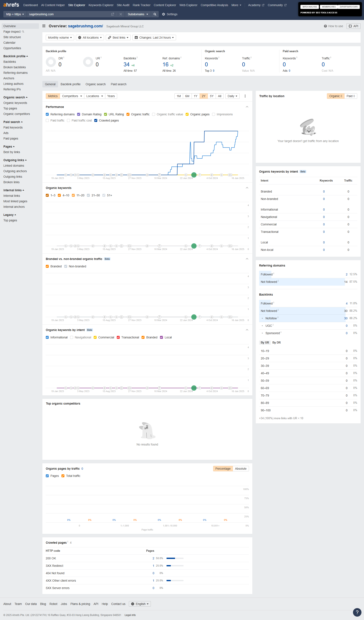This screenshot has height=620, width=364.
Task: Open the Monthly volume dropdown
Action: click(60, 38)
